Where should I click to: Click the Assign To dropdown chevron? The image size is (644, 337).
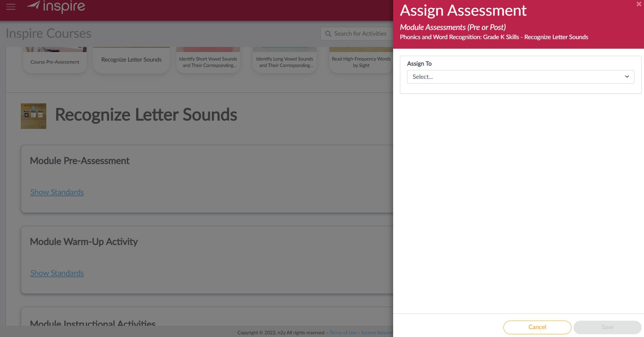[x=627, y=77]
